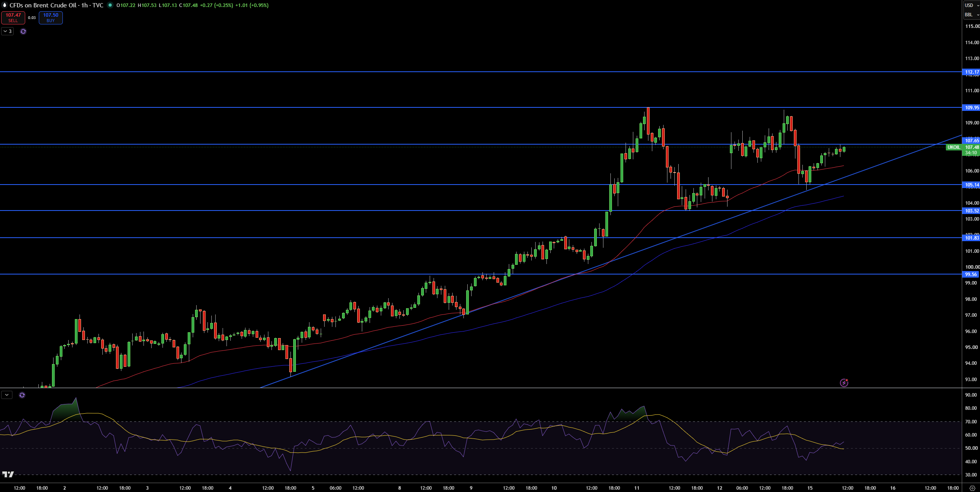Click the 107.47 SELL button
980x492 pixels.
click(13, 17)
